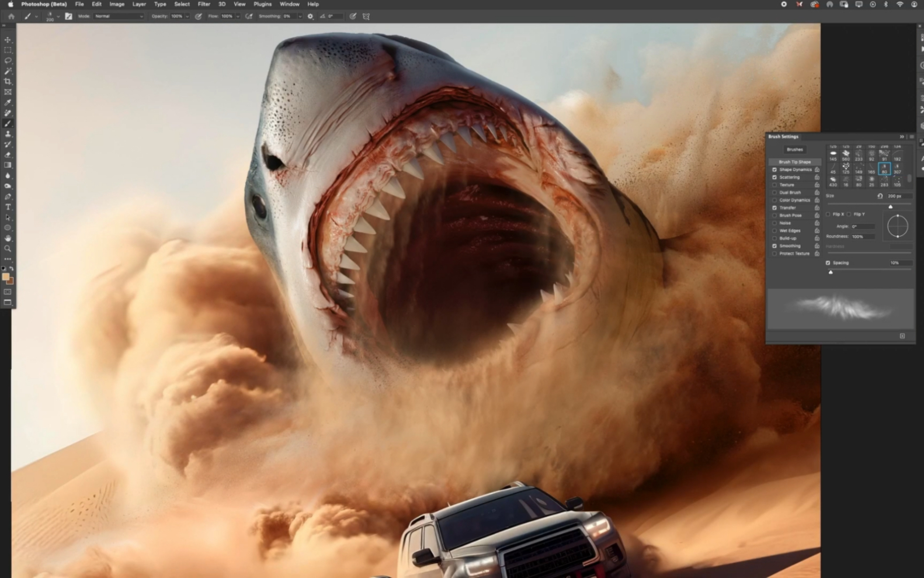924x578 pixels.
Task: Select the Blur tool
Action: [x=8, y=176]
